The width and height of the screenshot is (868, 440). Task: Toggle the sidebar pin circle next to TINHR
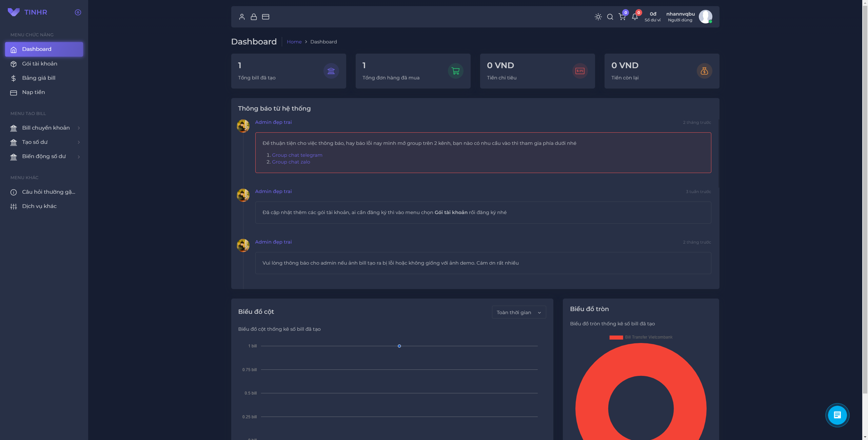coord(78,12)
